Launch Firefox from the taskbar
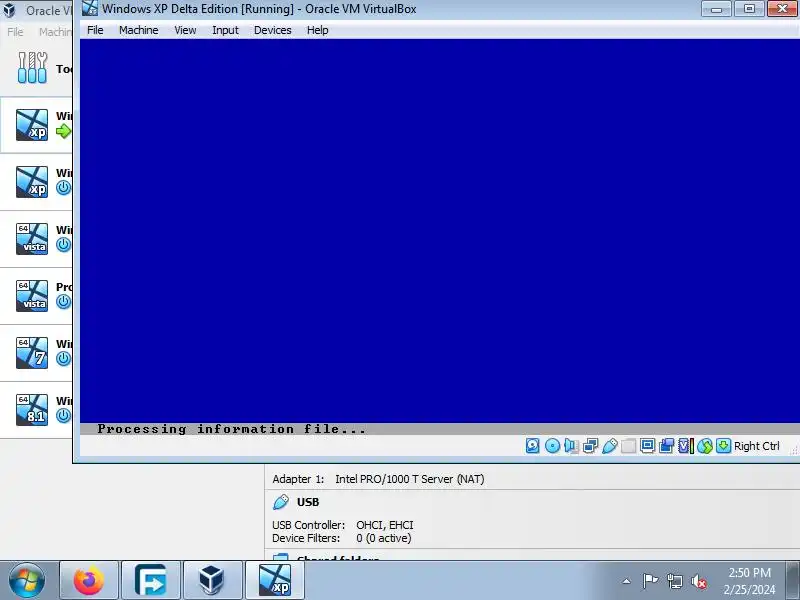This screenshot has width=800, height=600. coord(89,580)
